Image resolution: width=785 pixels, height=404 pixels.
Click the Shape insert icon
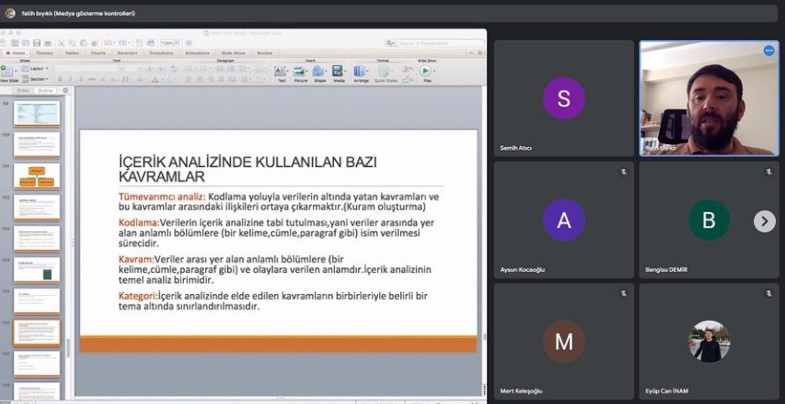319,72
